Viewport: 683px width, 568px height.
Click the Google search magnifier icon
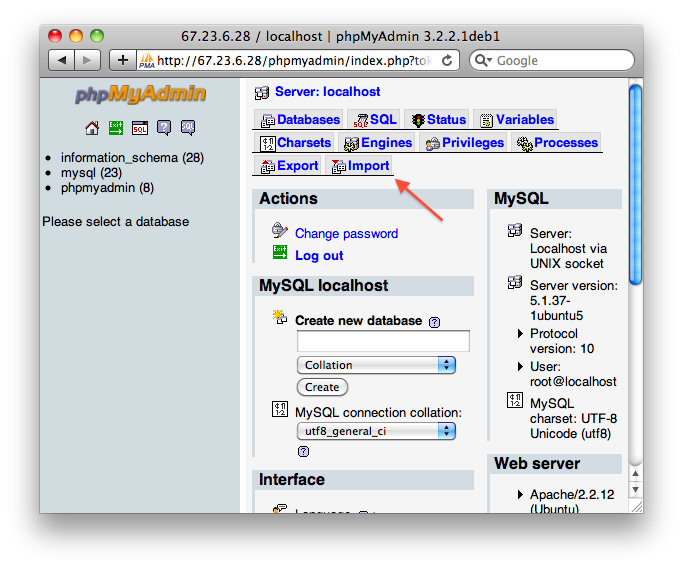[x=483, y=60]
